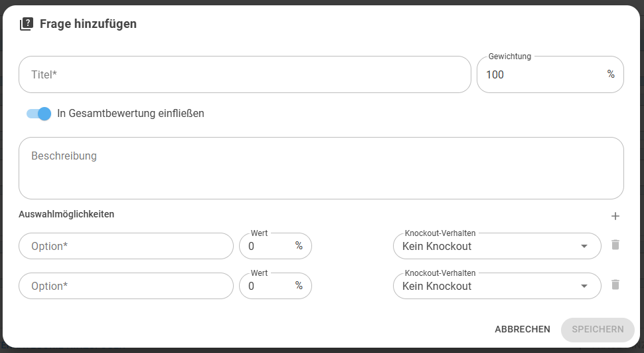Click the first Option input field
Viewport: 644px width, 353px height.
tap(126, 246)
